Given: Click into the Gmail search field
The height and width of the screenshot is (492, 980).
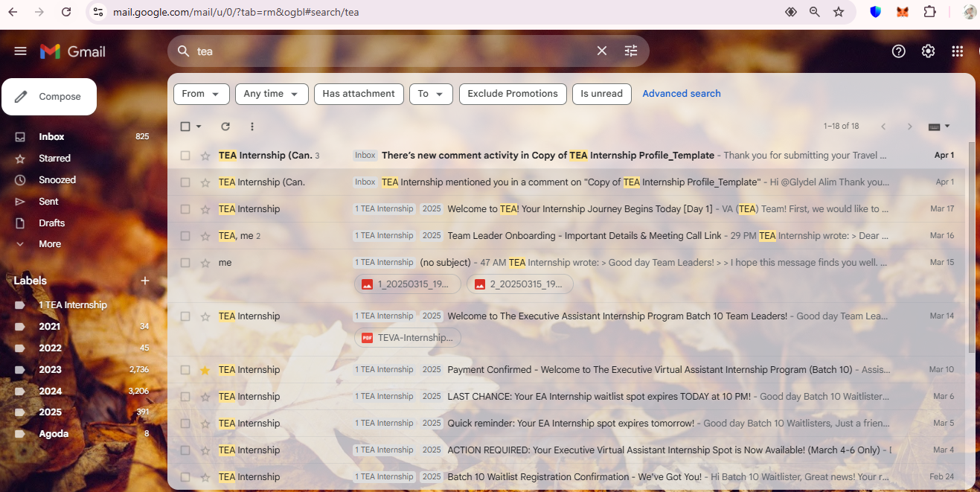Looking at the screenshot, I should click(391, 51).
